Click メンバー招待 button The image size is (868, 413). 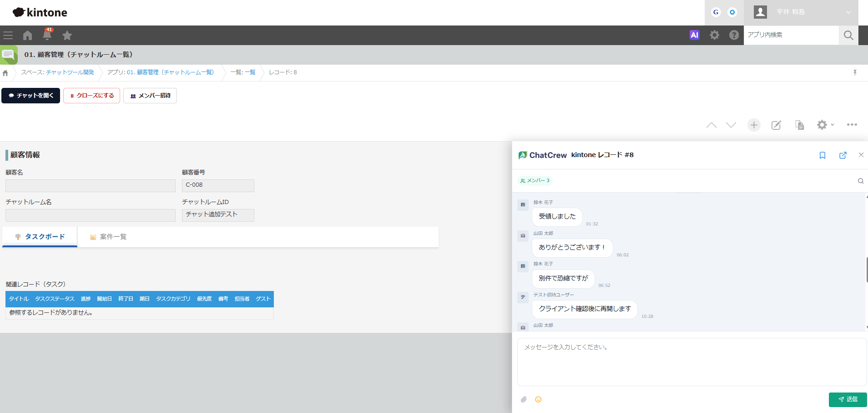point(150,96)
